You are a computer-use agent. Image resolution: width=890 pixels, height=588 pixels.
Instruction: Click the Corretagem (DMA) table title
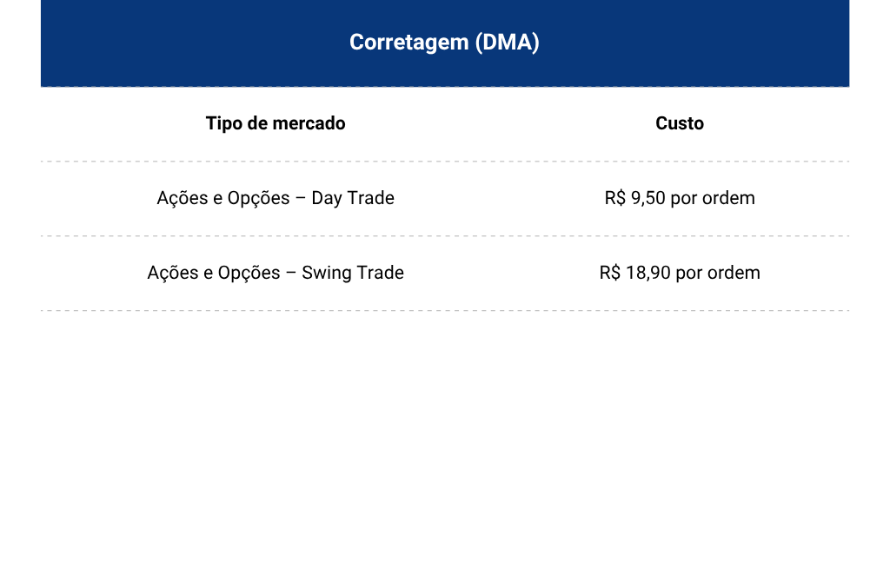444,43
